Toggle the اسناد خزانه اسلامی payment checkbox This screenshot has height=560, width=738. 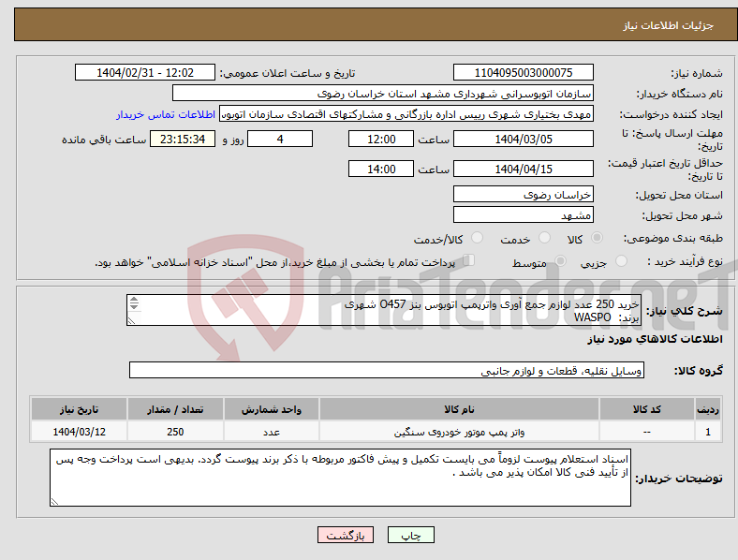tap(469, 260)
